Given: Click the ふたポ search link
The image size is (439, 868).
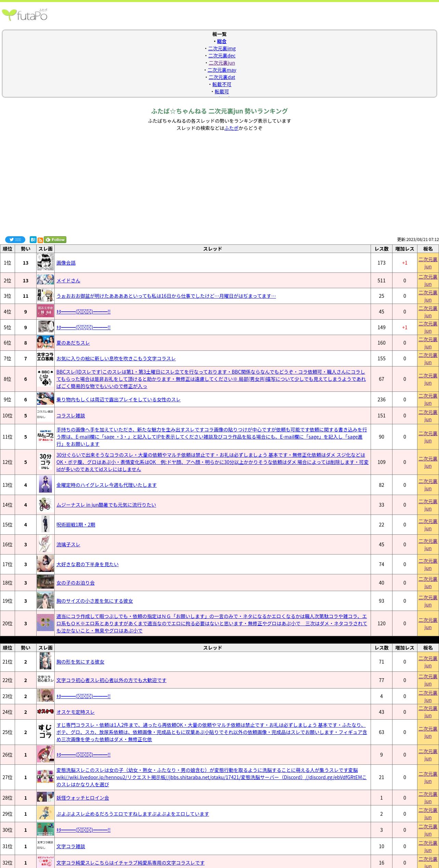Looking at the screenshot, I should [x=231, y=128].
